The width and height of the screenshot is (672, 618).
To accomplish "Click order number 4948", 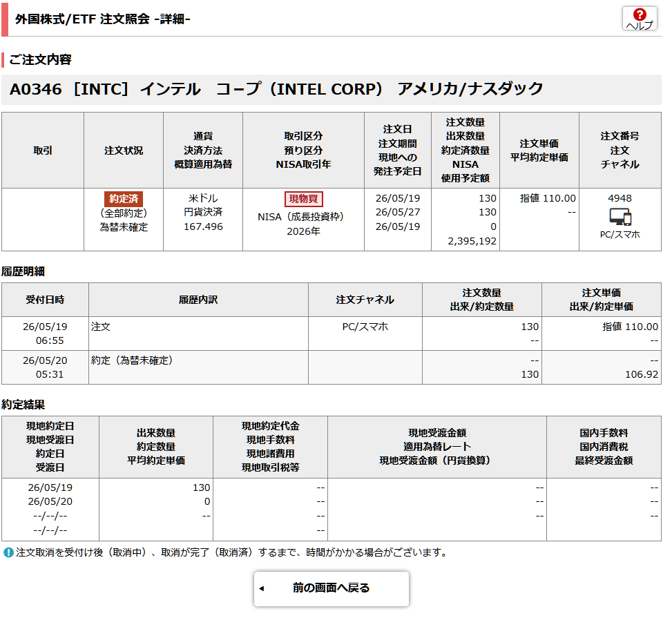I will coord(620,198).
